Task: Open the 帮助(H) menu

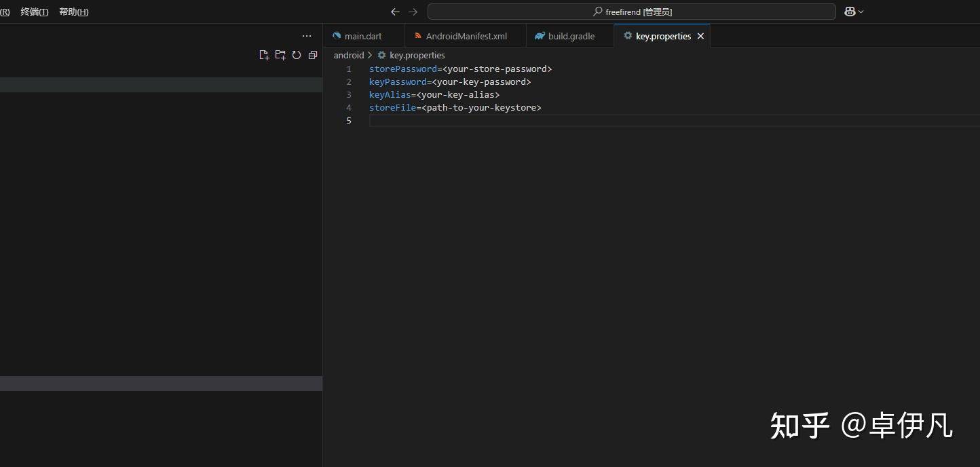Action: (x=74, y=12)
